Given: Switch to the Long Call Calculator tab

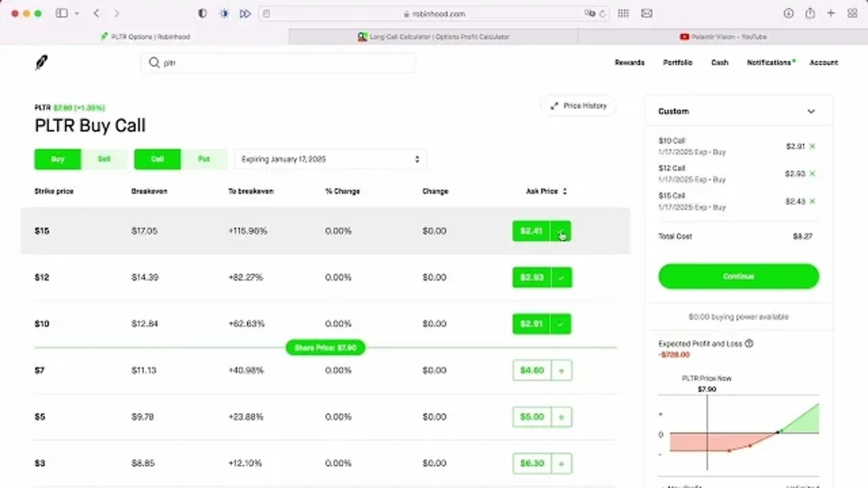Looking at the screenshot, I should 433,37.
